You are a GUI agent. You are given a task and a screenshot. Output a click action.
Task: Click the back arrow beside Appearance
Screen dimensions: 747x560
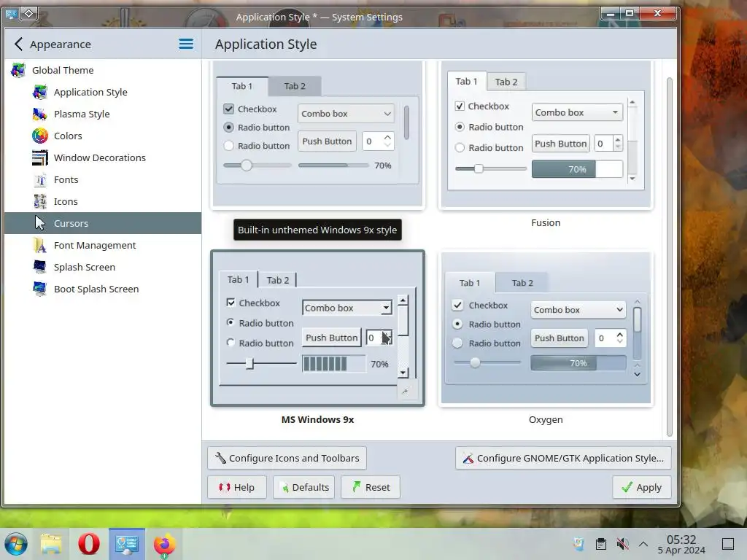pyautogui.click(x=18, y=44)
